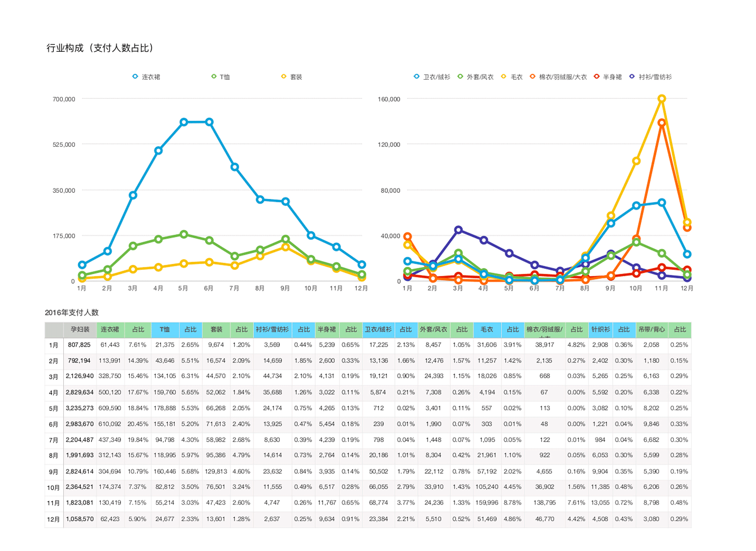
Task: Click the orange 棉衣 peak point at 11月
Action: [661, 123]
